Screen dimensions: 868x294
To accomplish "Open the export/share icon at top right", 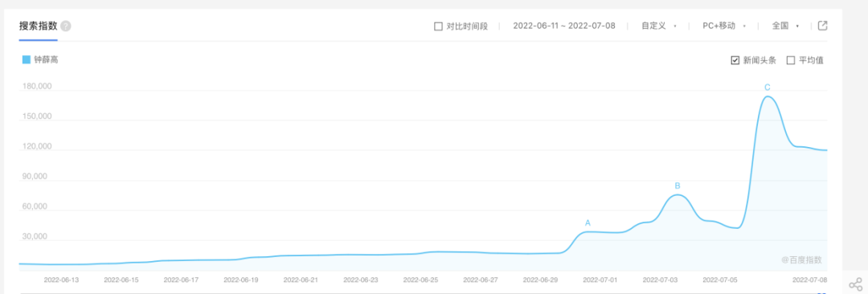I will pos(823,26).
